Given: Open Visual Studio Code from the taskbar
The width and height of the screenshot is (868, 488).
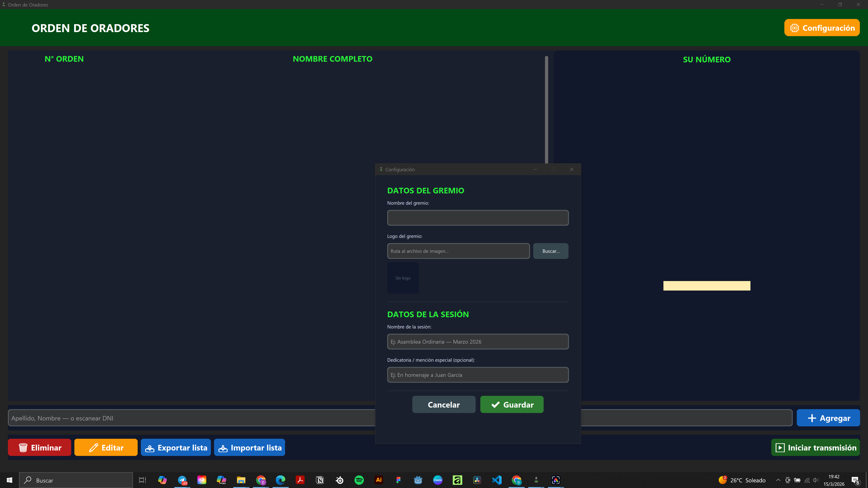Looking at the screenshot, I should (x=497, y=480).
